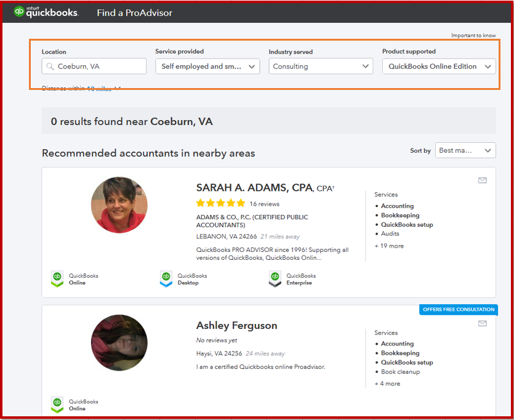Open the Service provided dropdown
514x420 pixels.
[x=207, y=67]
